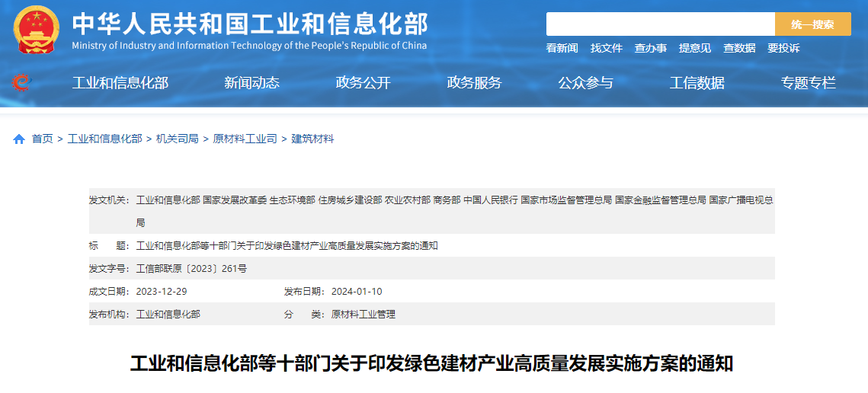Open the 公众参与 nav menu
The image size is (868, 393).
[x=586, y=83]
